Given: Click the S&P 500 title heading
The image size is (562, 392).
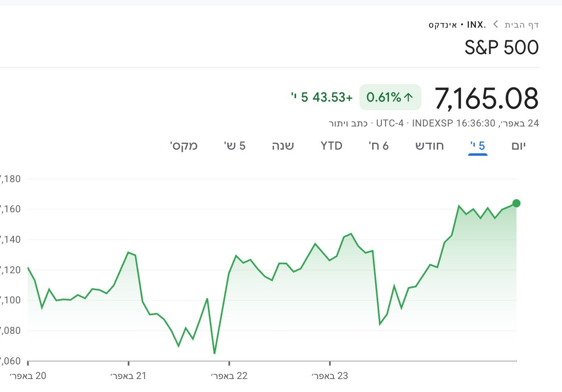Looking at the screenshot, I should click(x=501, y=48).
